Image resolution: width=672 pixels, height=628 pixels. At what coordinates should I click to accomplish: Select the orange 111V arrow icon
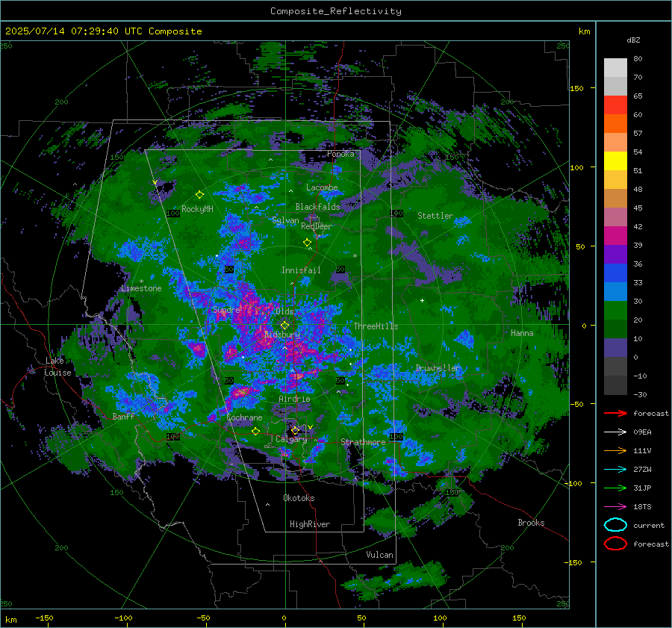click(615, 450)
